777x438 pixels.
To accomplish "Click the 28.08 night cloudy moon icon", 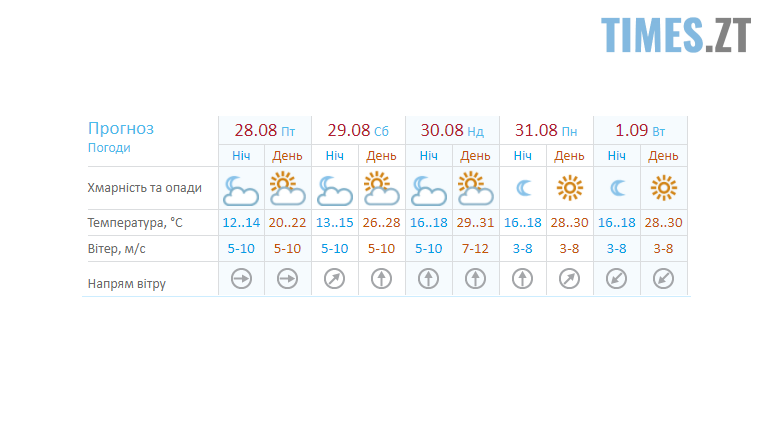I will (241, 189).
